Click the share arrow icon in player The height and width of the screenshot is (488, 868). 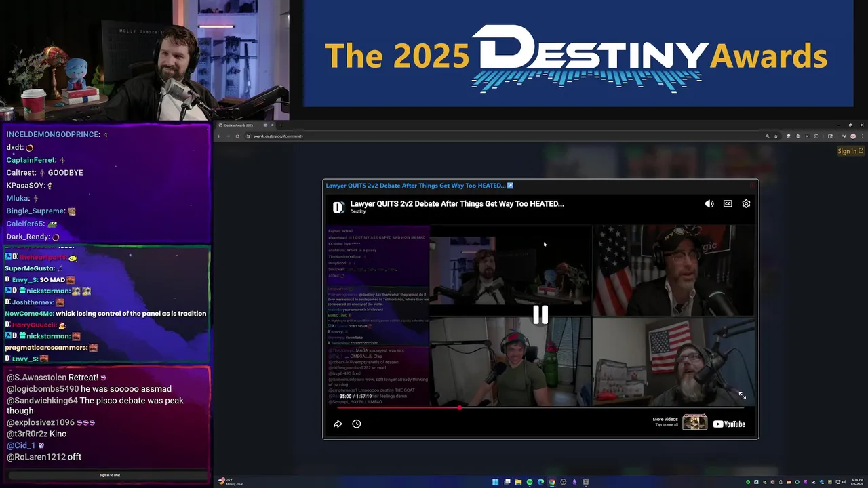coord(338,424)
